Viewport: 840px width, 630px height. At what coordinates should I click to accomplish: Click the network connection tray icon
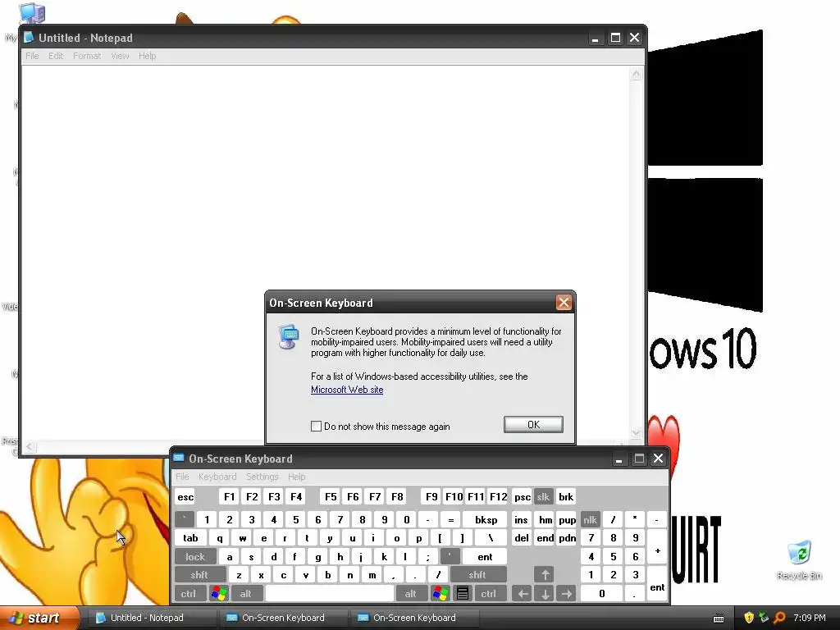pos(764,618)
